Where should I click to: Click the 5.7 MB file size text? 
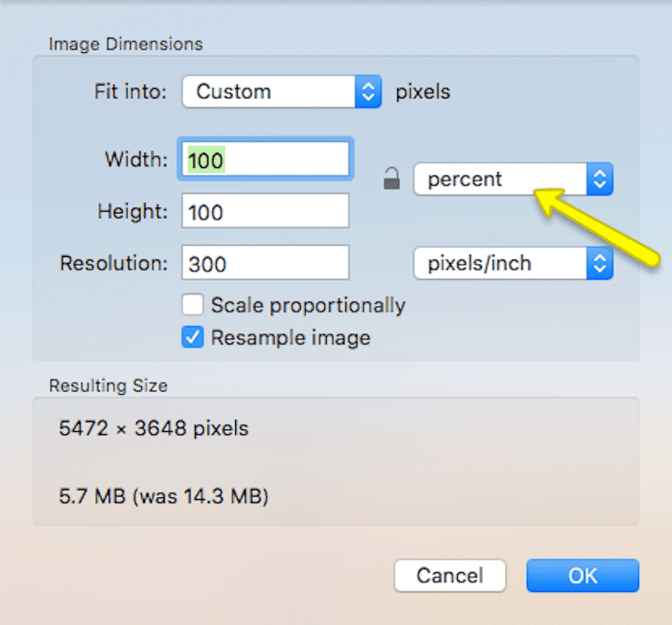tap(92, 496)
